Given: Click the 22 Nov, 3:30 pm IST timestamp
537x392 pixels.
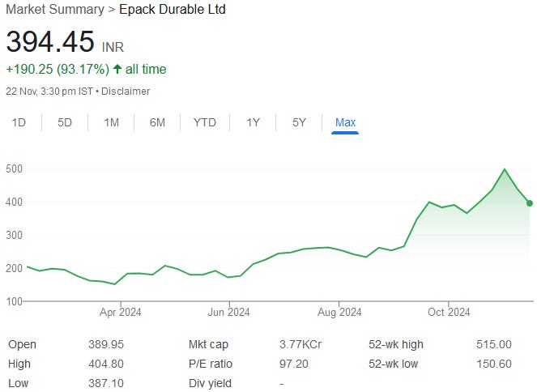Looking at the screenshot, I should point(49,92).
